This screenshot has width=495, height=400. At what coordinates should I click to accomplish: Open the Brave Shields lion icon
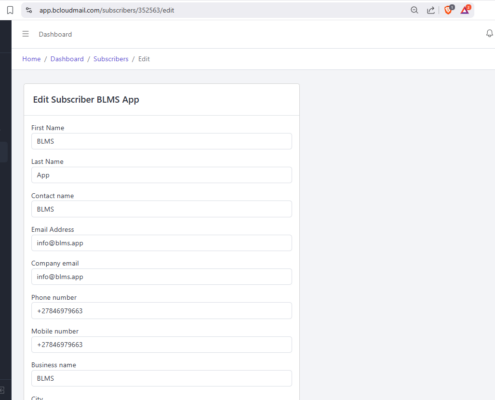pyautogui.click(x=449, y=10)
